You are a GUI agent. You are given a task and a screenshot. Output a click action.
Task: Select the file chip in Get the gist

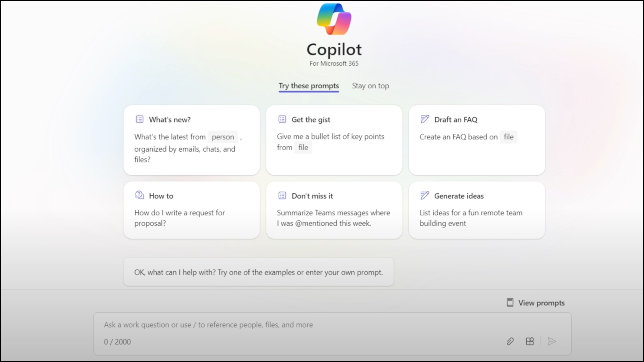[303, 147]
